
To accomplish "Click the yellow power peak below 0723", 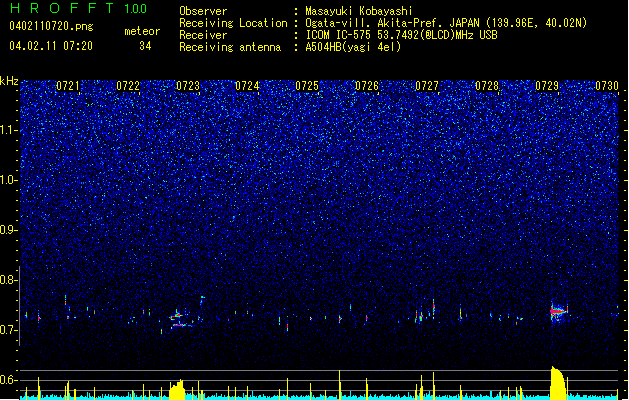I will coord(177,389).
